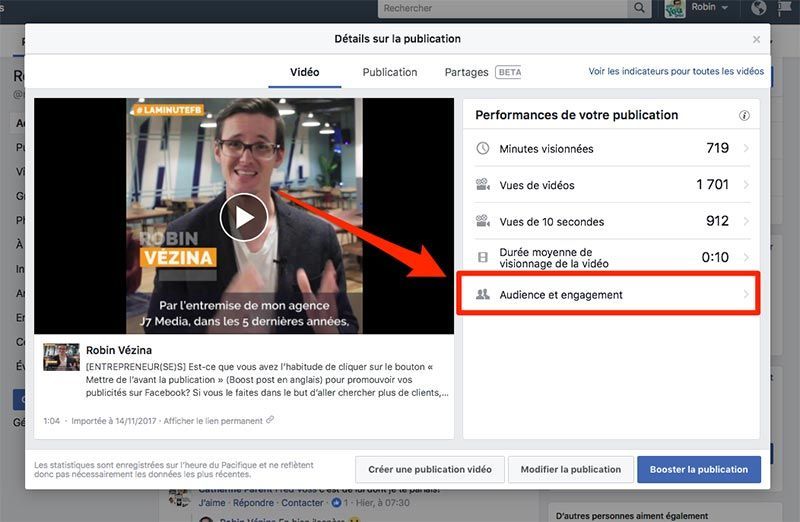The height and width of the screenshot is (522, 800).
Task: Open Voir les indicateurs pour toutes les vidéos
Action: (x=676, y=72)
